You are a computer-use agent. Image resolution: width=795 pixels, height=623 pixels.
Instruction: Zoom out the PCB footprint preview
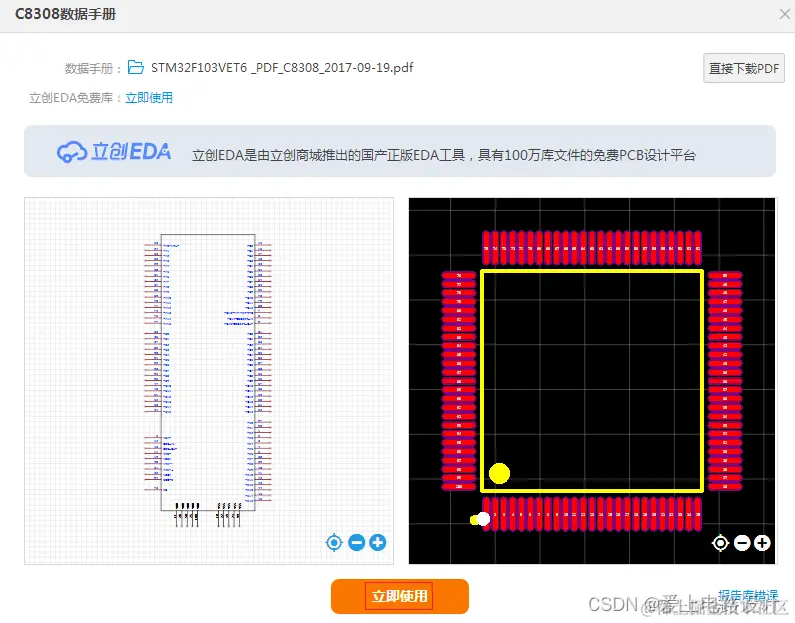coord(742,543)
